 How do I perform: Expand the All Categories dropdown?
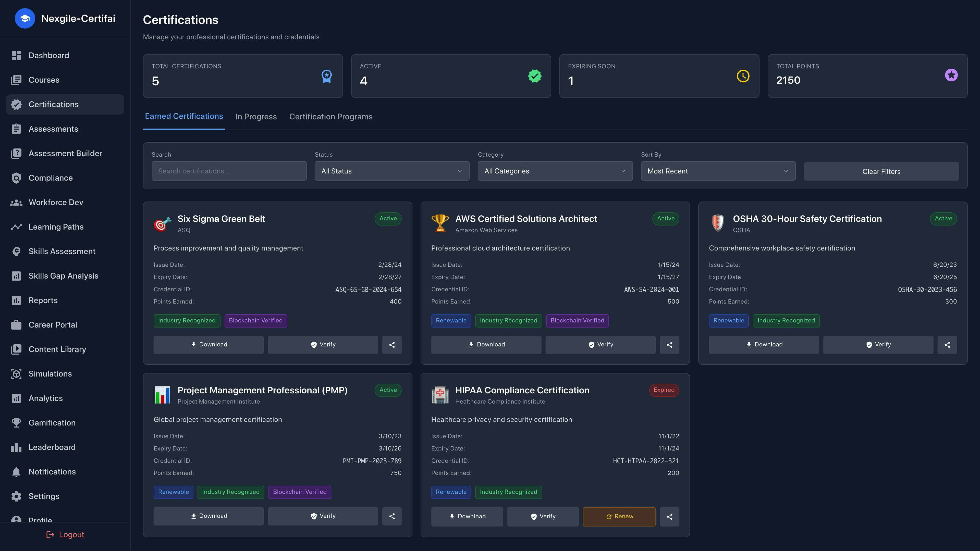(x=555, y=171)
